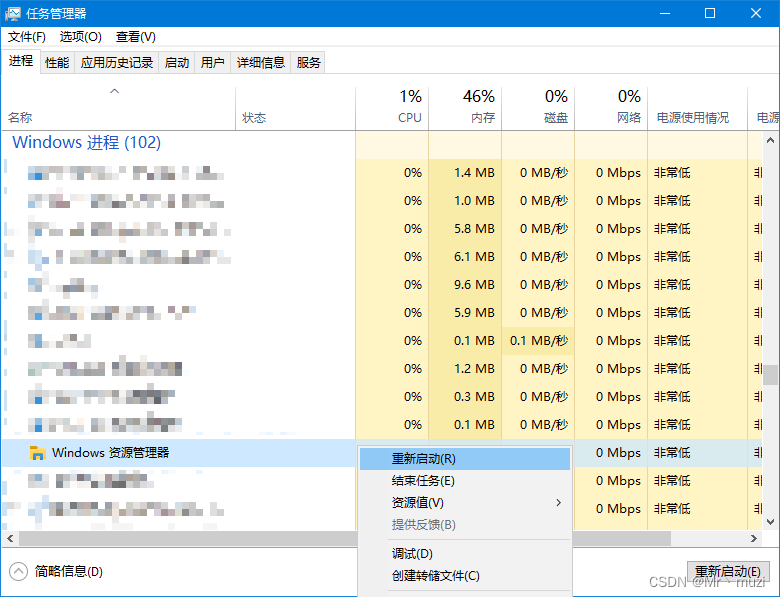Click the Windows 资源管理器 folder icon
Viewport: 780px width, 597px height.
point(37,453)
